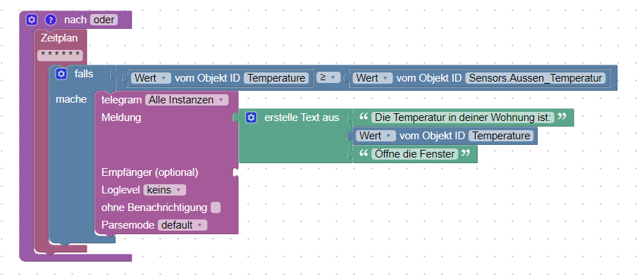Open 'Wert' dropdown in text creation block
This screenshot has width=644, height=275.
[376, 135]
